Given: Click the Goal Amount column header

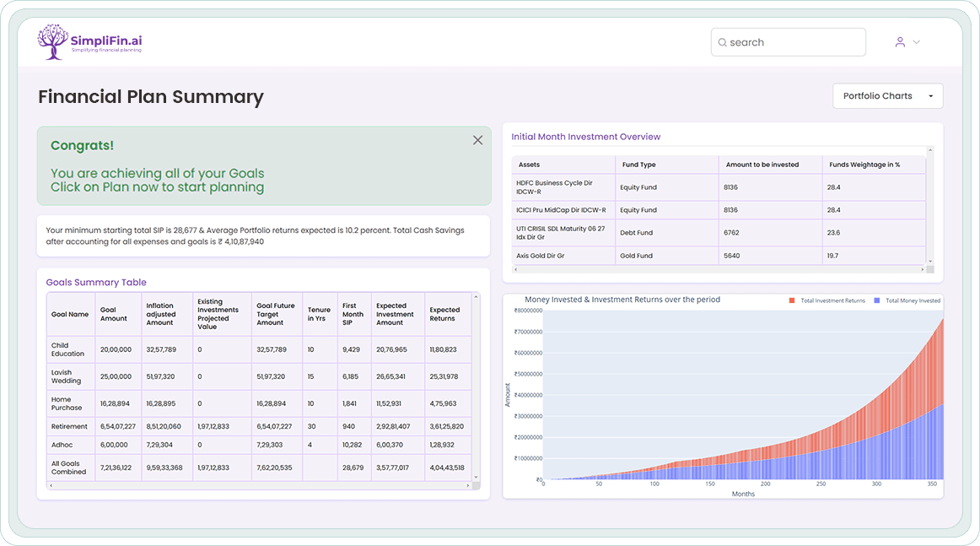Looking at the screenshot, I should click(118, 314).
